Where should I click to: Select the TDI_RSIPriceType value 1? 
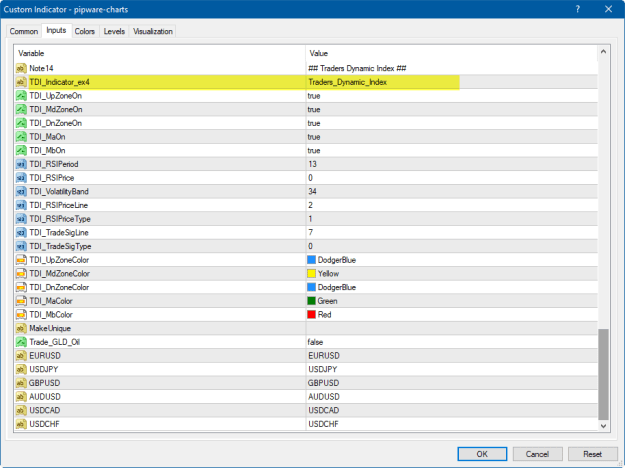[x=310, y=219]
